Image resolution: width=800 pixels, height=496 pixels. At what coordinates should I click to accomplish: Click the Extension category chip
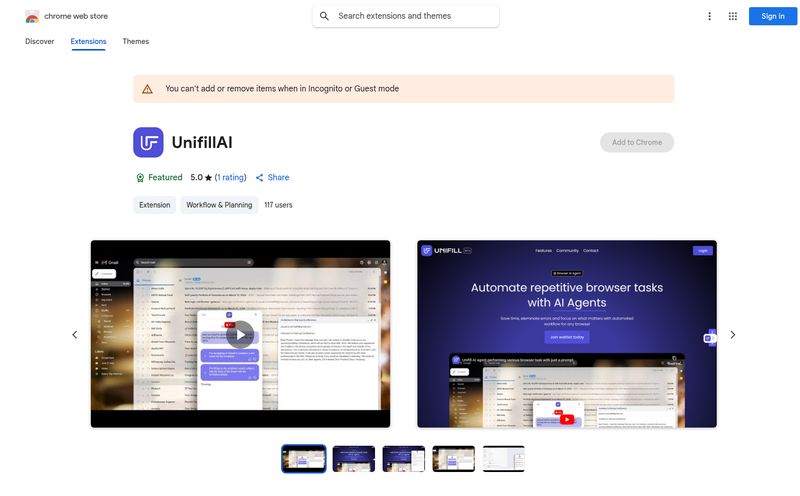(155, 205)
